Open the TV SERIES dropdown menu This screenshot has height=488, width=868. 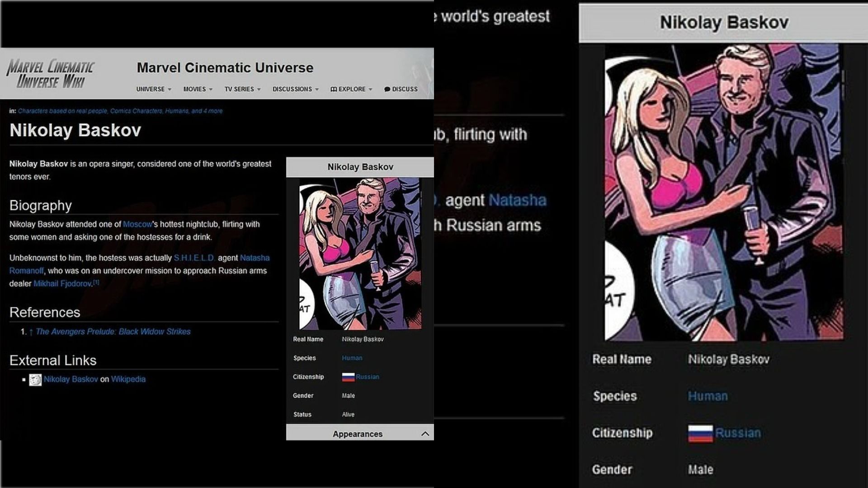[242, 89]
